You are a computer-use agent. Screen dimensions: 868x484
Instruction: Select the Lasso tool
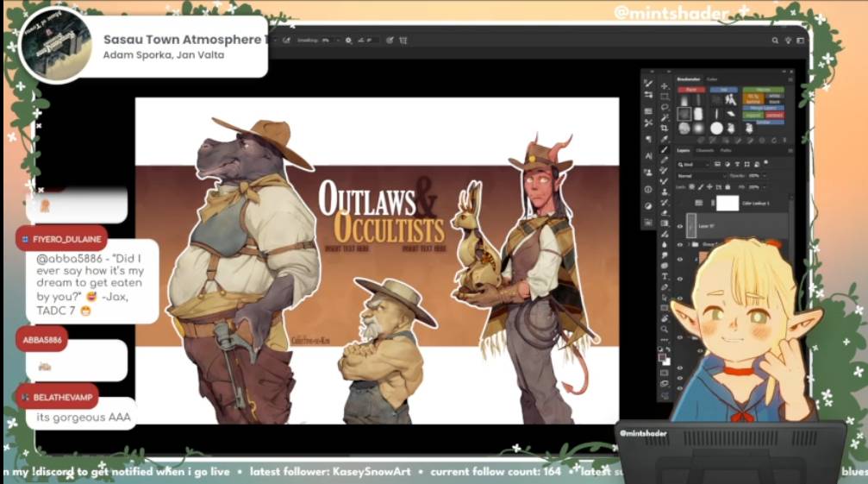[x=664, y=107]
